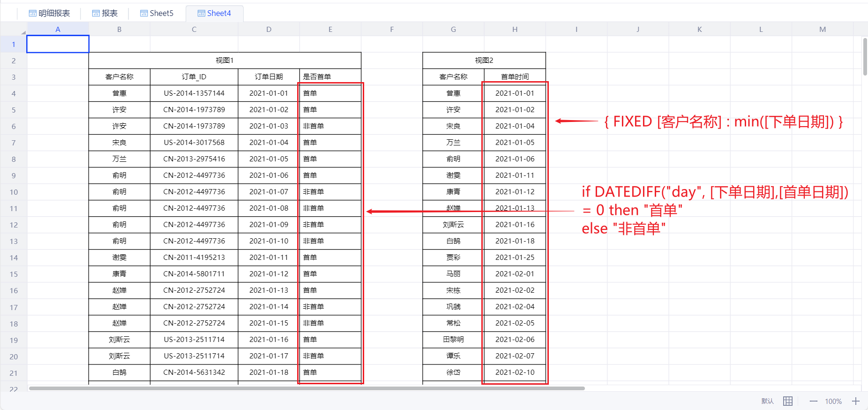Click the select-all corner triangle

coord(23,32)
